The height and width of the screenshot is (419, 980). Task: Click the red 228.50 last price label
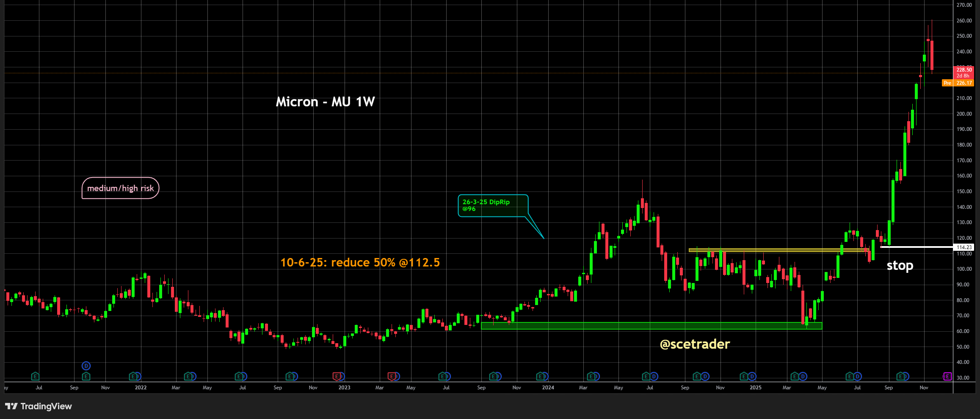tap(964, 72)
